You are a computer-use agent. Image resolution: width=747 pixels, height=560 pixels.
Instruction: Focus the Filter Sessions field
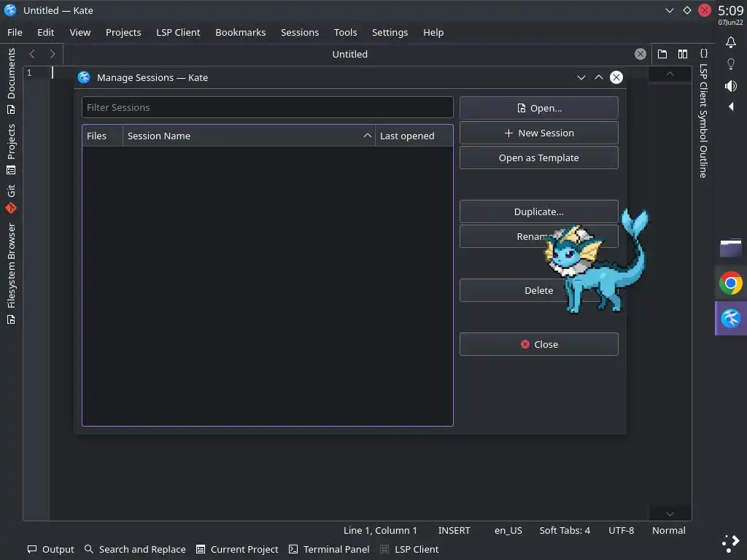click(x=267, y=108)
